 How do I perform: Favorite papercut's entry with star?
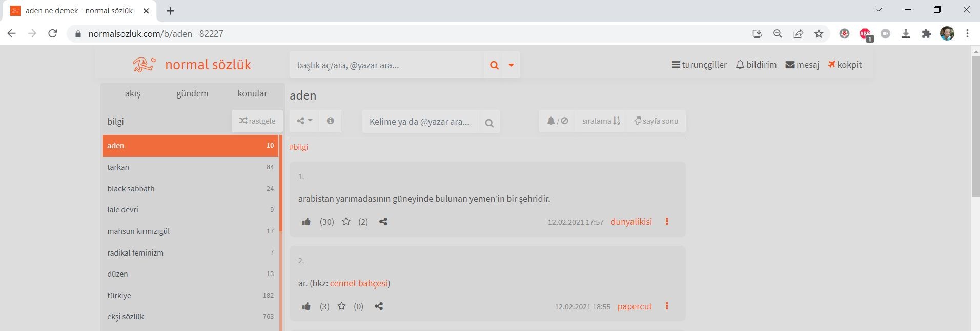click(342, 306)
